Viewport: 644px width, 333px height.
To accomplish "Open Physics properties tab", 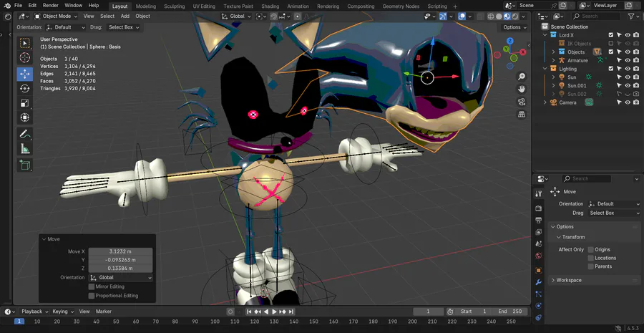I will pos(539,306).
